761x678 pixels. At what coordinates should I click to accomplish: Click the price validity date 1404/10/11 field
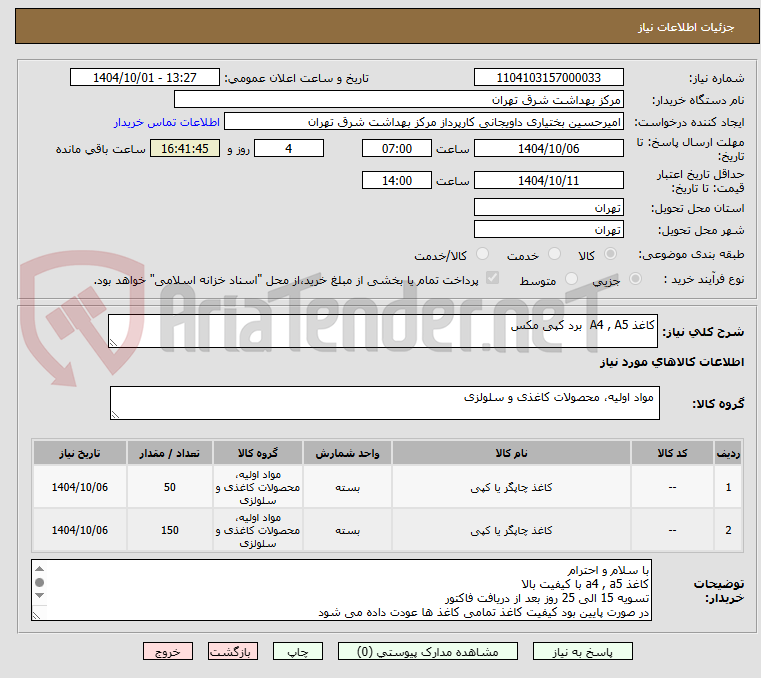pos(548,181)
